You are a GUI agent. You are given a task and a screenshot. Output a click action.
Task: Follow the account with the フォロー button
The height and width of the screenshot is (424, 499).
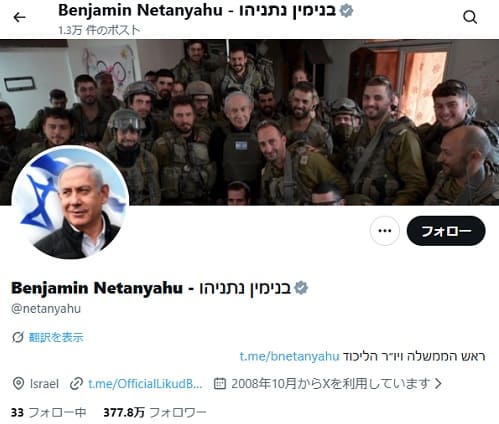pyautogui.click(x=446, y=231)
